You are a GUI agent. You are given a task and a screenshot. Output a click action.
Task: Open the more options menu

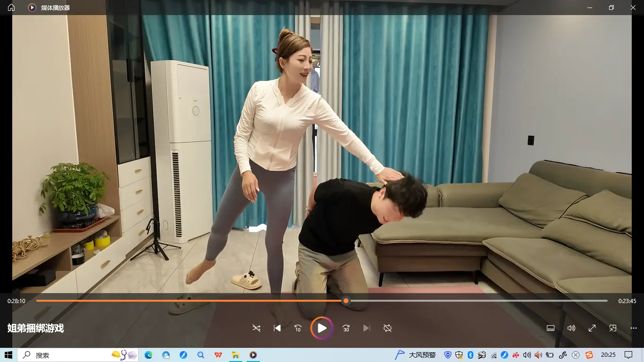(633, 328)
